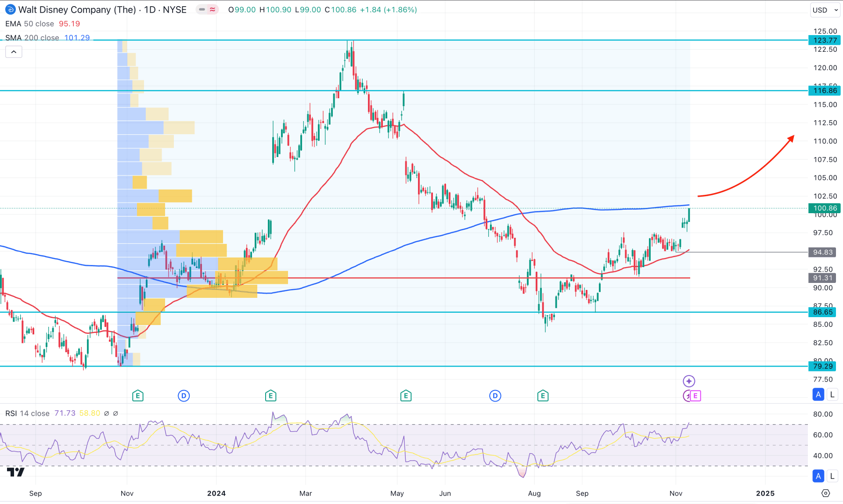Click the 123.77 horizontal line price label

pyautogui.click(x=825, y=40)
